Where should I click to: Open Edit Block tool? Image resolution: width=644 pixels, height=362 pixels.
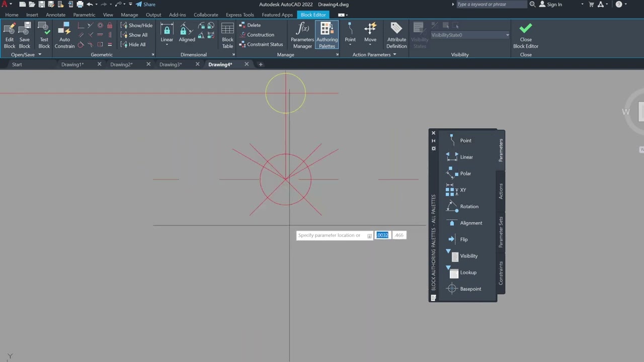coord(10,35)
